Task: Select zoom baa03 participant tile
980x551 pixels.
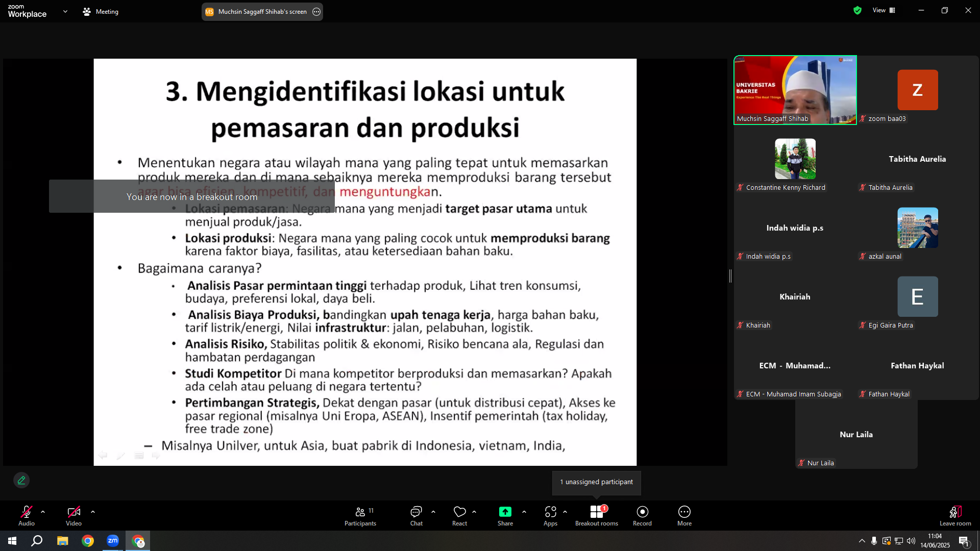Action: point(918,90)
